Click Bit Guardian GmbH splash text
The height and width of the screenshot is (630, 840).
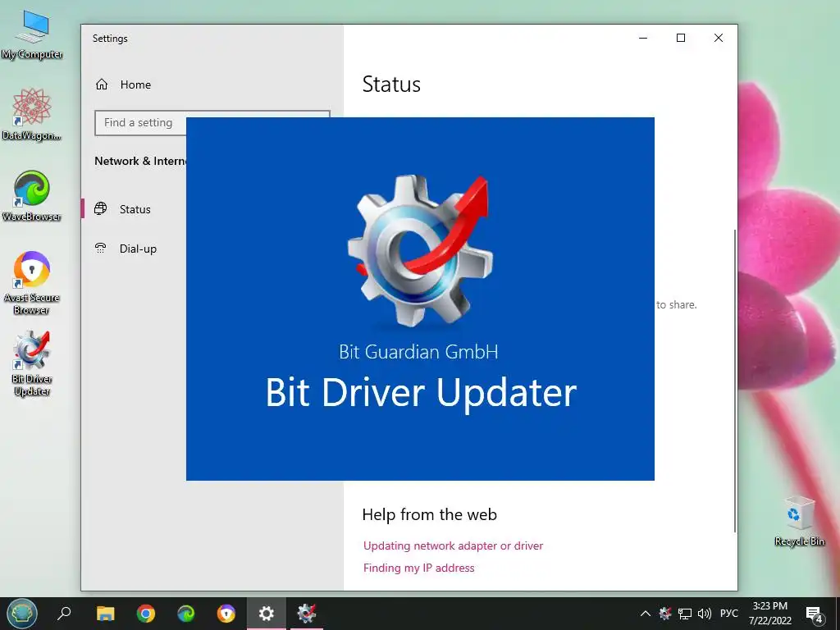click(x=418, y=352)
